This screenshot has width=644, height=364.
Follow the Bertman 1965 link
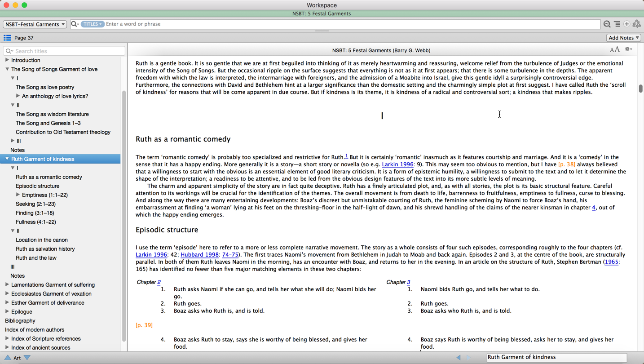click(x=611, y=262)
